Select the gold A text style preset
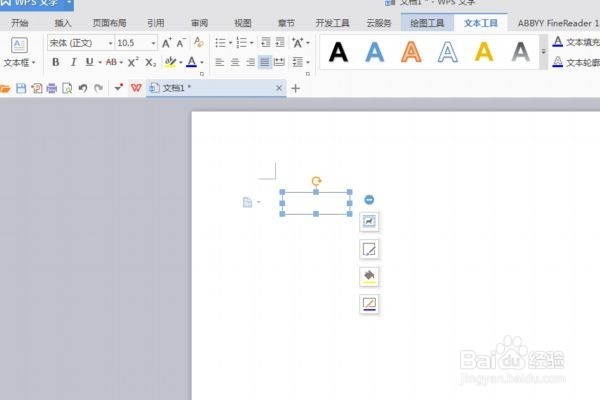The width and height of the screenshot is (600, 400). click(x=484, y=52)
